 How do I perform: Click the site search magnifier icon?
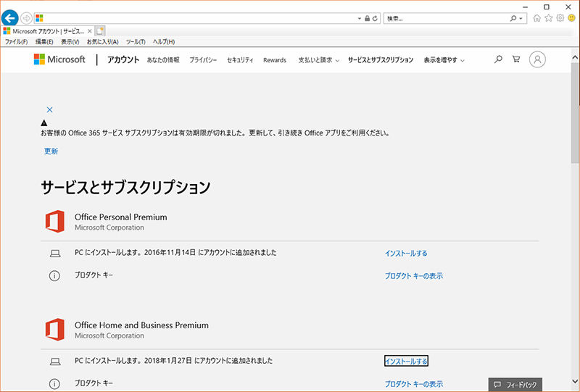point(498,59)
